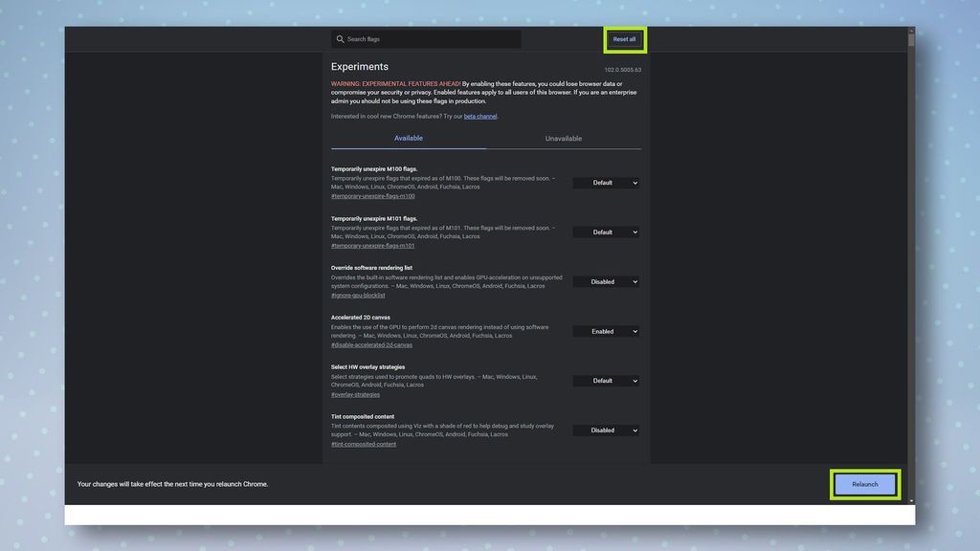Click the scrollbar down arrow
Screen dimensions: 980x551
click(x=911, y=501)
